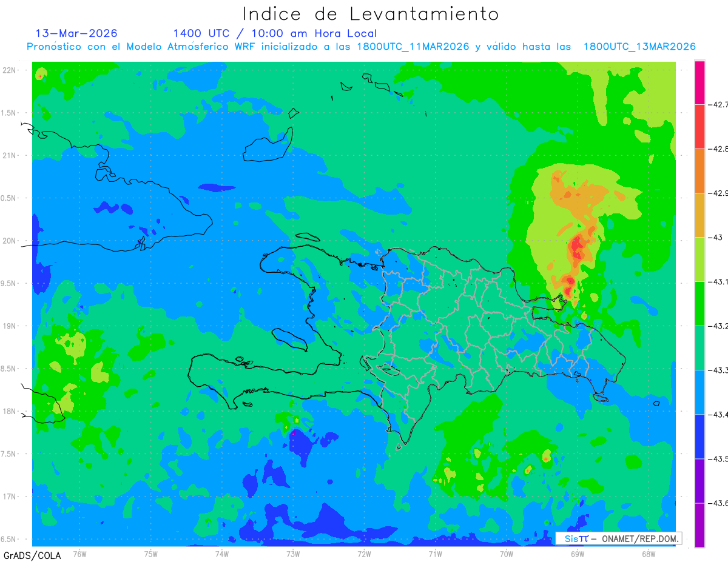Click the 'GrADS/COLA' credit label
Image resolution: width=728 pixels, height=562 pixels.
32,555
